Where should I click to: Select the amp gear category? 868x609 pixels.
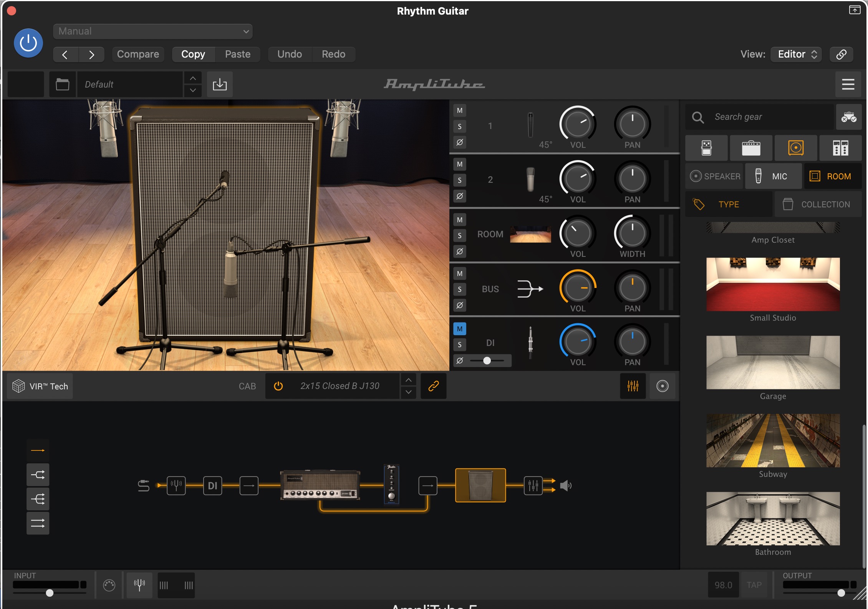(x=751, y=148)
